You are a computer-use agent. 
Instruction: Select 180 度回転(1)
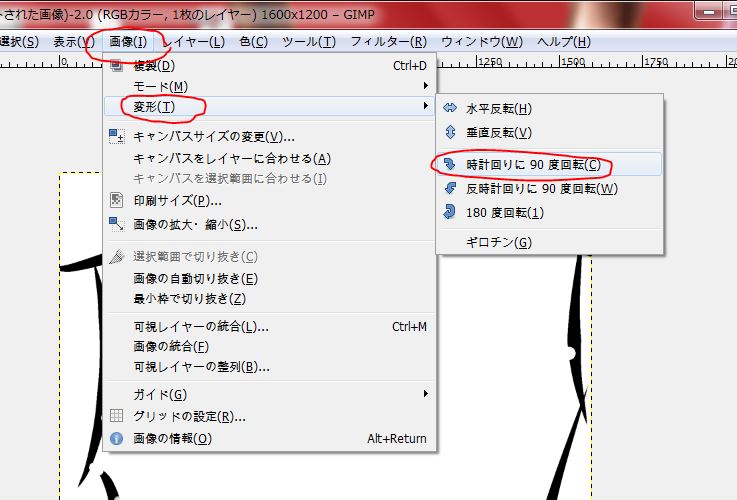point(549,212)
